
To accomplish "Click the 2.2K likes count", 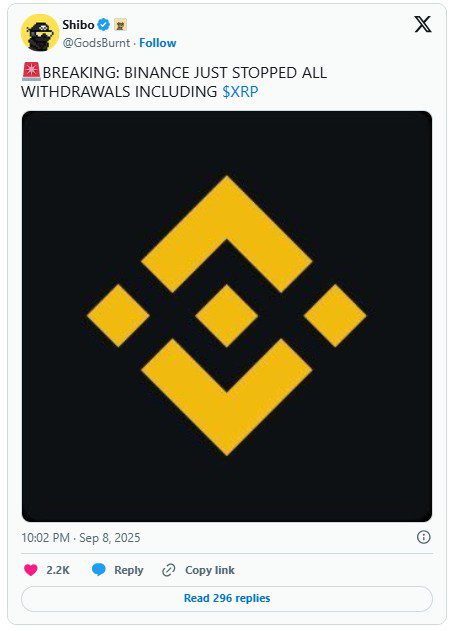I will coord(58,570).
